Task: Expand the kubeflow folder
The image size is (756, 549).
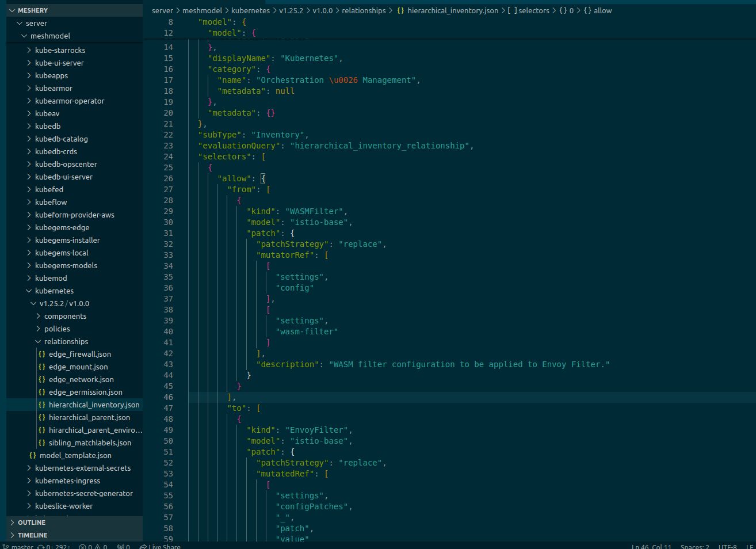Action: pyautogui.click(x=29, y=202)
